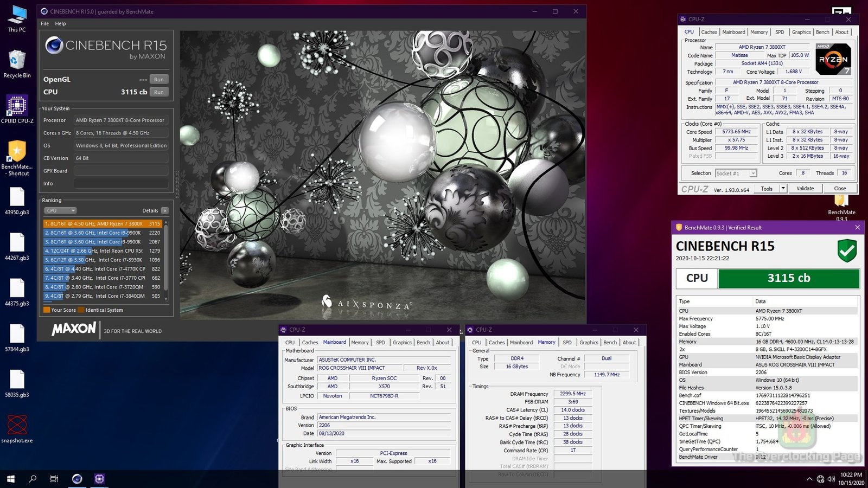Expand the CPU ranking dropdown
The width and height of the screenshot is (868, 488).
[60, 210]
